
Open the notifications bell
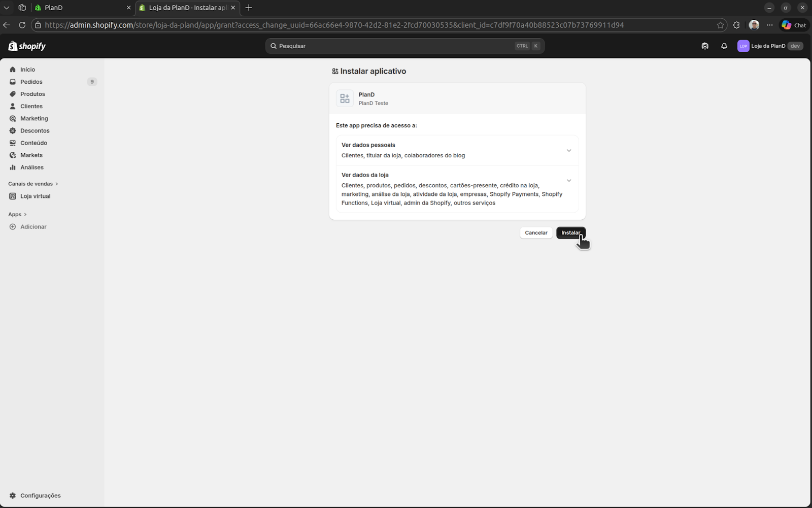pos(724,46)
